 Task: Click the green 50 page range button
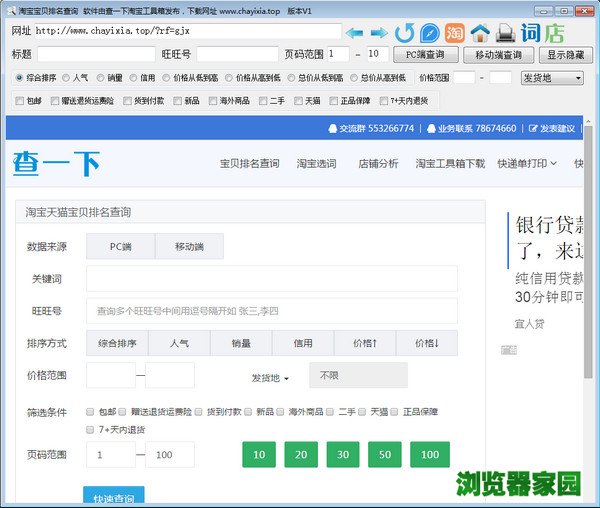(x=385, y=454)
